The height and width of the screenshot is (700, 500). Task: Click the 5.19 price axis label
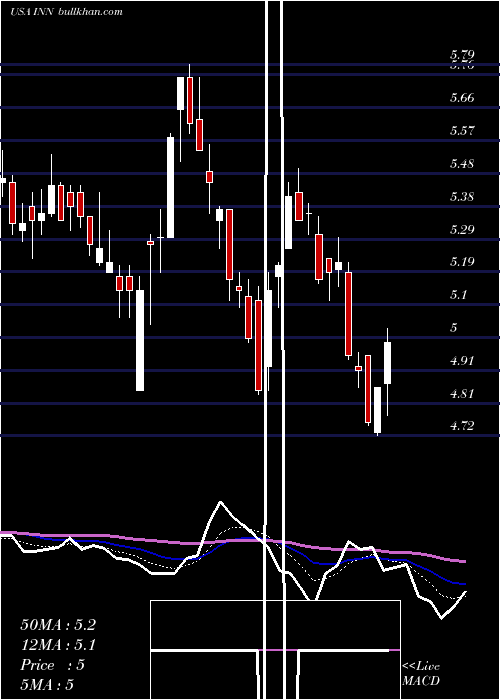462,262
